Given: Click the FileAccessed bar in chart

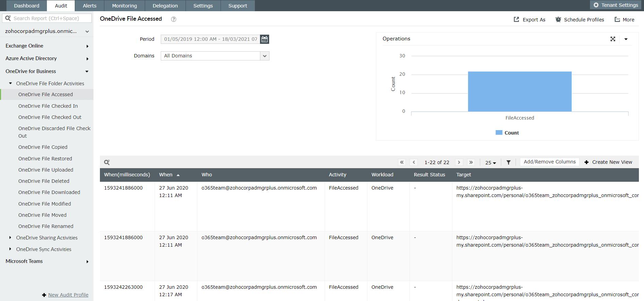Looking at the screenshot, I should [x=520, y=91].
